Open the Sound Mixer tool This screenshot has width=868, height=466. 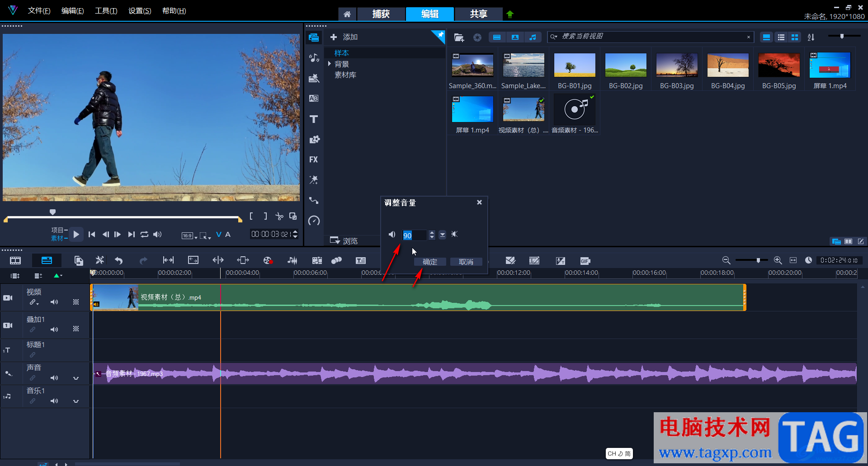[x=292, y=260]
